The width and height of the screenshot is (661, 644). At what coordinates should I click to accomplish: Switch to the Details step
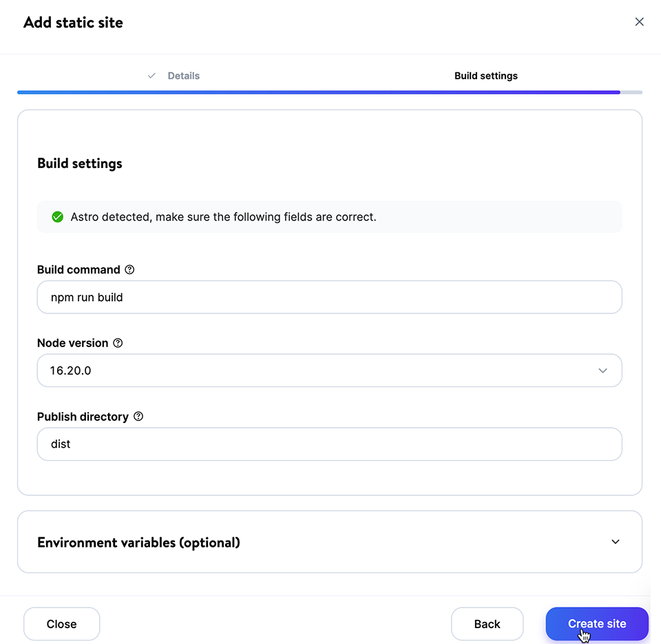click(x=182, y=76)
